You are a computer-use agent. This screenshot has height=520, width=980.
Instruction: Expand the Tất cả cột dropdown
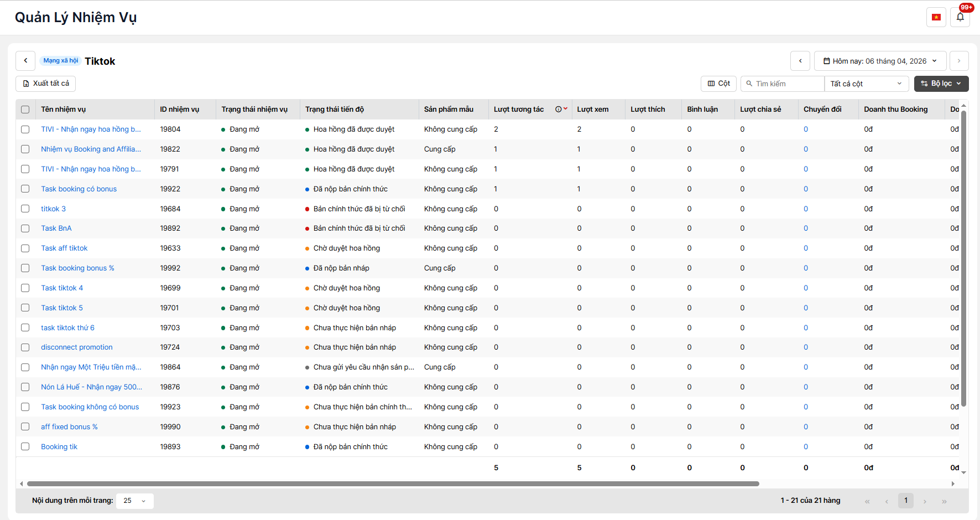click(x=866, y=84)
